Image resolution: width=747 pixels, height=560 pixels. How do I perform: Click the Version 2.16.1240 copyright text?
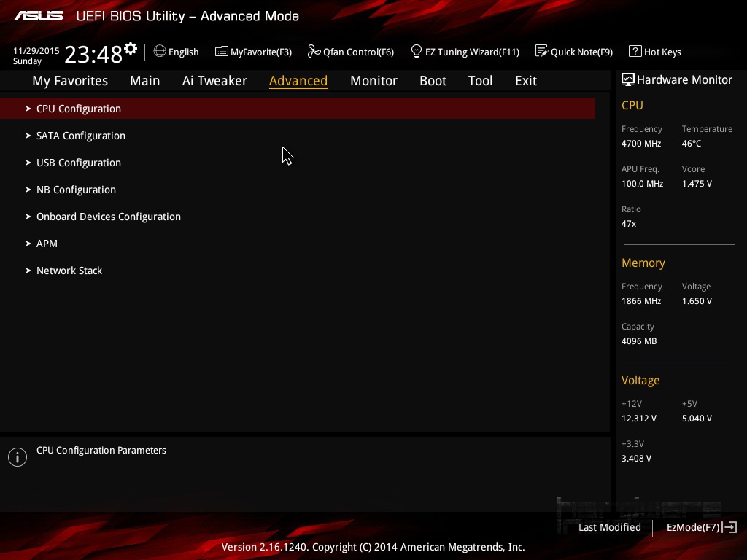coord(373,547)
